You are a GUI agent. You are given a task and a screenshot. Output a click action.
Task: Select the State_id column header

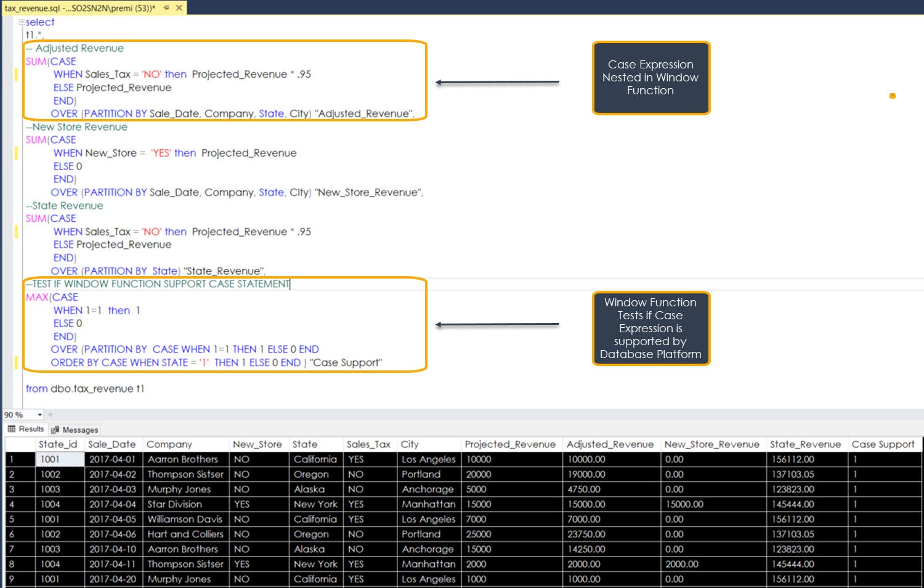(x=58, y=444)
